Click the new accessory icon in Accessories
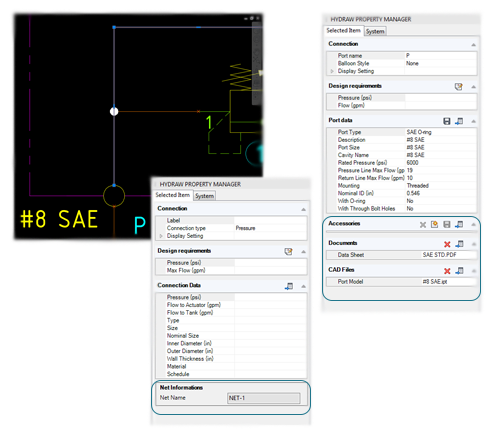This screenshot has width=490, height=438. point(434,224)
